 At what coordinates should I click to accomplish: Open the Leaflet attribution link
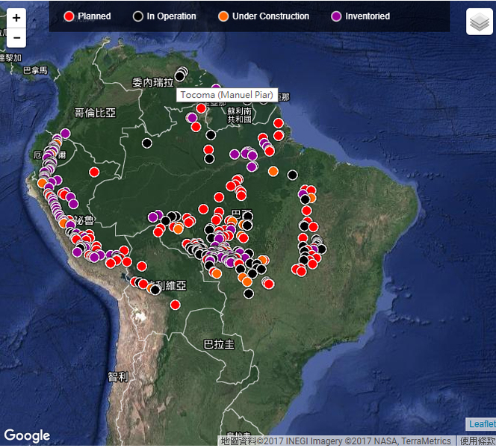pyautogui.click(x=480, y=424)
